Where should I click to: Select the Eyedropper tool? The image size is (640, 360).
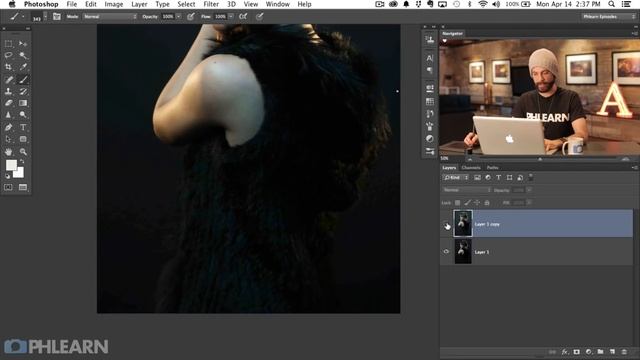coord(23,67)
